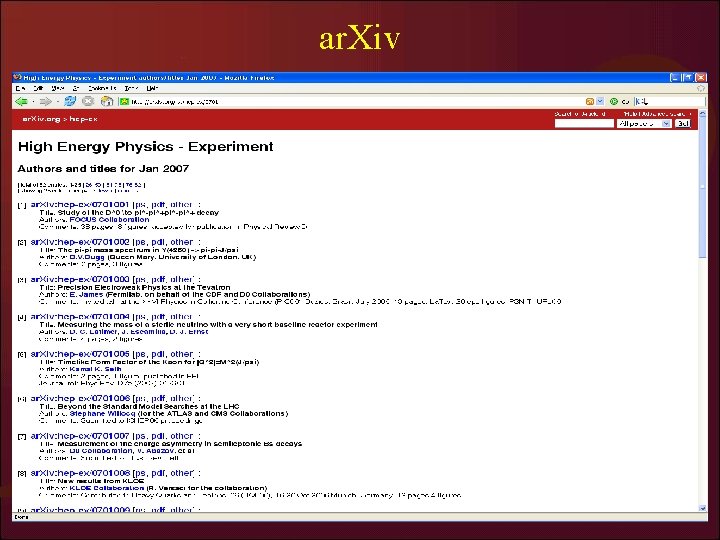Click the throbber activity icon
This screenshot has width=720, height=540.
[701, 88]
